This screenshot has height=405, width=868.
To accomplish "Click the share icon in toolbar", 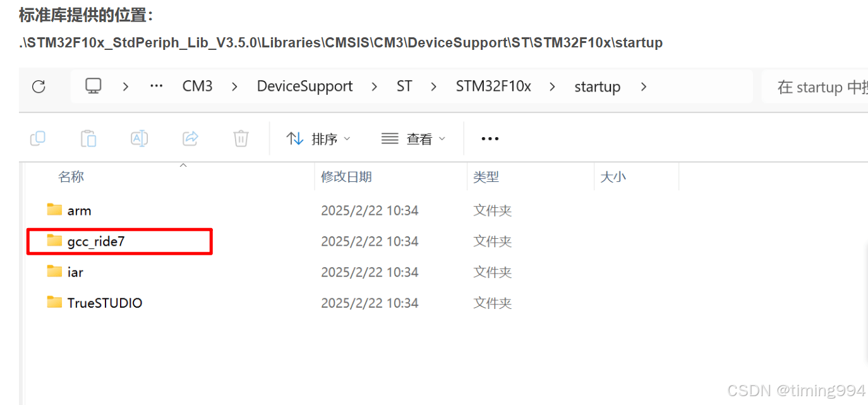I will click(190, 138).
